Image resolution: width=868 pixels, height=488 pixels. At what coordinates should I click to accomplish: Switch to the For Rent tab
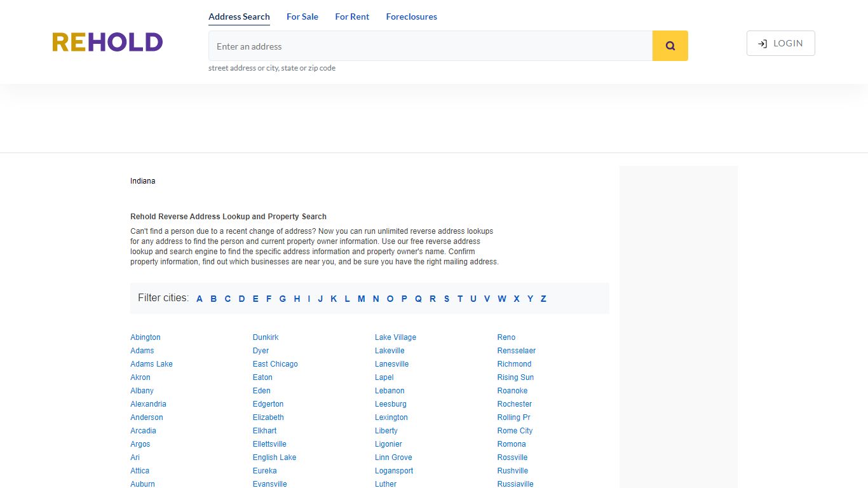(x=352, y=17)
